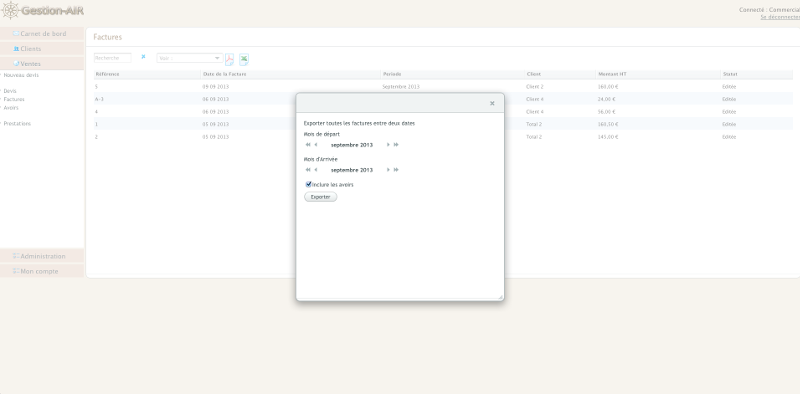Clear the search with blue X
Image resolution: width=800 pixels, height=394 pixels.
point(143,57)
